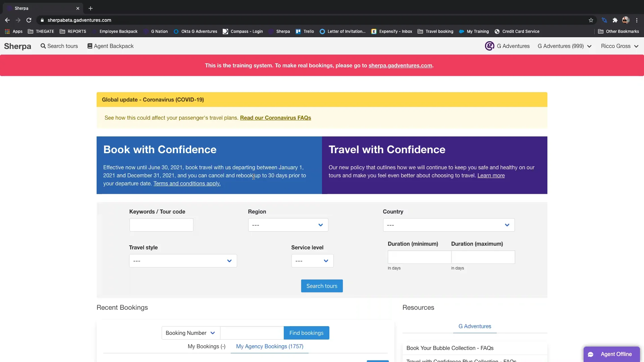Click the Search tours magnifier icon
This screenshot has width=644, height=362.
[x=43, y=46]
